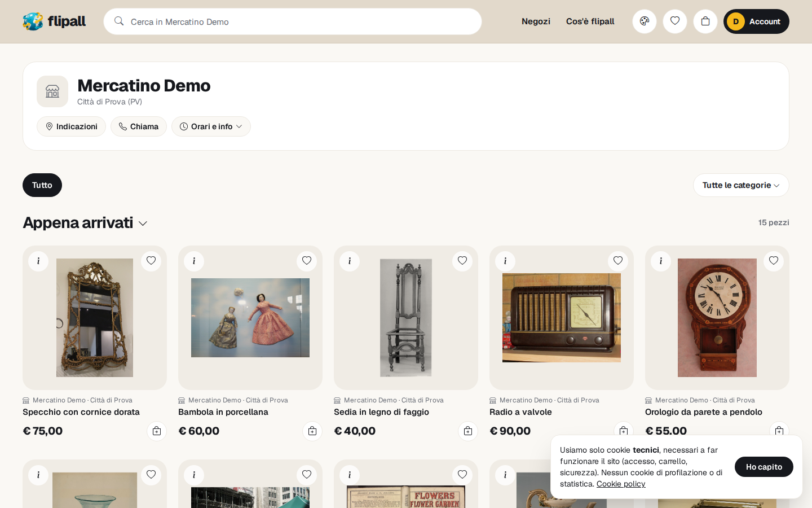
Task: Go to Negozi page
Action: click(536, 21)
